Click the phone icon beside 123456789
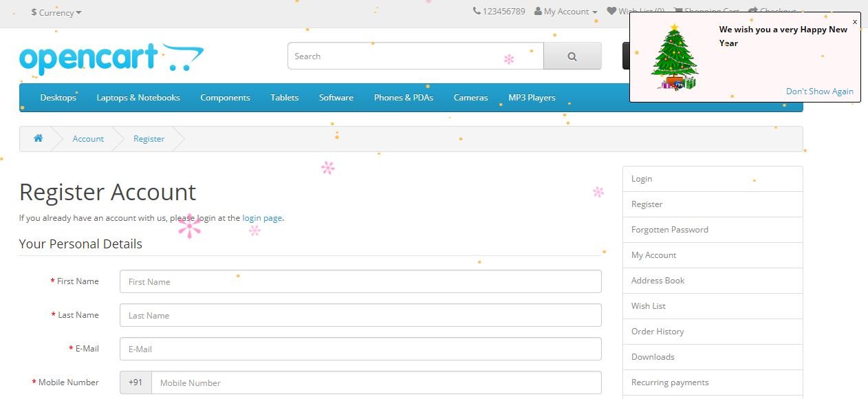 point(477,11)
